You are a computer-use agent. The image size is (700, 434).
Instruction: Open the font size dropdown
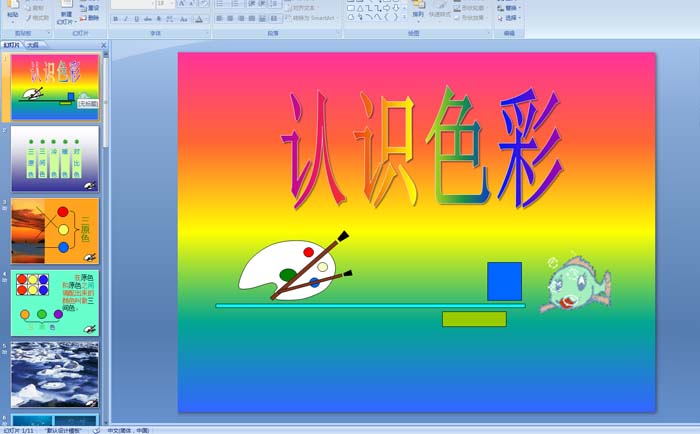click(x=172, y=4)
